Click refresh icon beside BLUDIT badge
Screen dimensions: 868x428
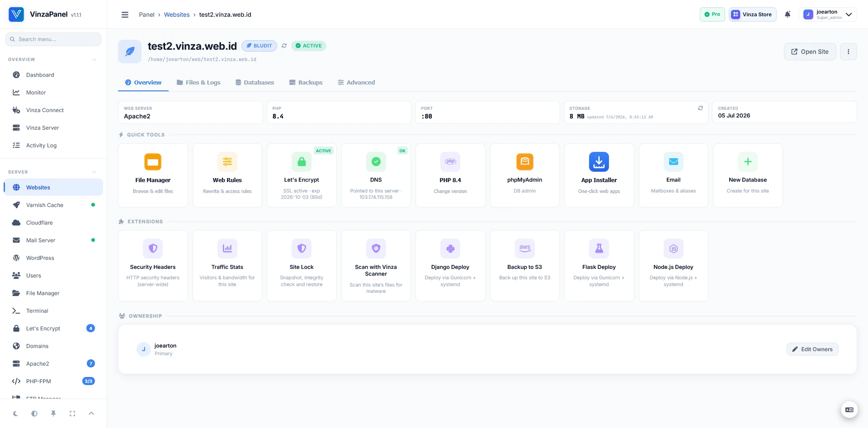tap(284, 46)
